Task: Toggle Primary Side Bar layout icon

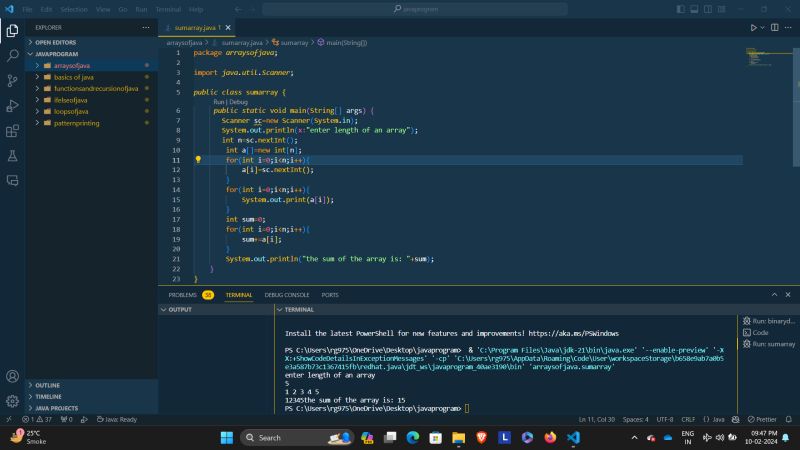Action: click(681, 9)
